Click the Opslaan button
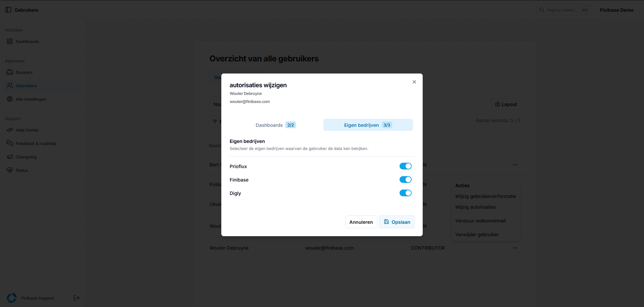644x307 pixels. [x=397, y=222]
